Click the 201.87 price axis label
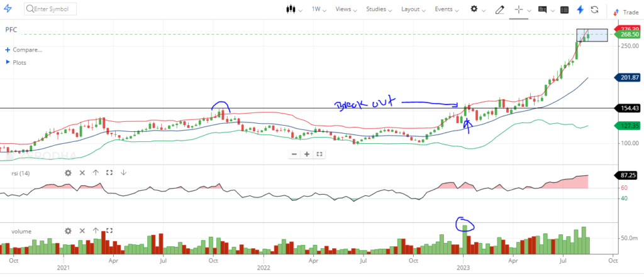Screen dimensions: 644x277 tap(627, 77)
